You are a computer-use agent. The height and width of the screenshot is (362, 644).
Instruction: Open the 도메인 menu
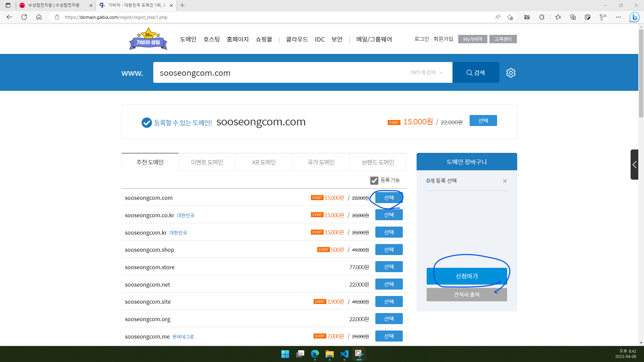pyautogui.click(x=188, y=39)
